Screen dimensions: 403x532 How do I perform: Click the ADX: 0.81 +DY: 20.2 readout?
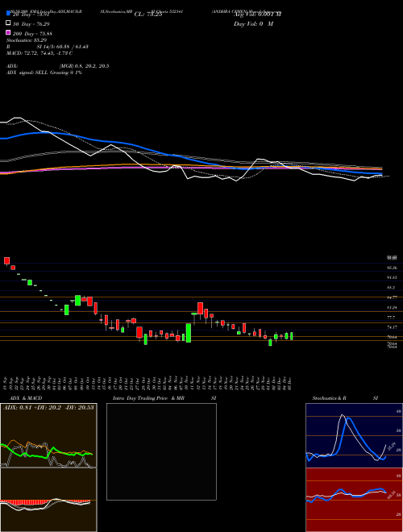48,407
